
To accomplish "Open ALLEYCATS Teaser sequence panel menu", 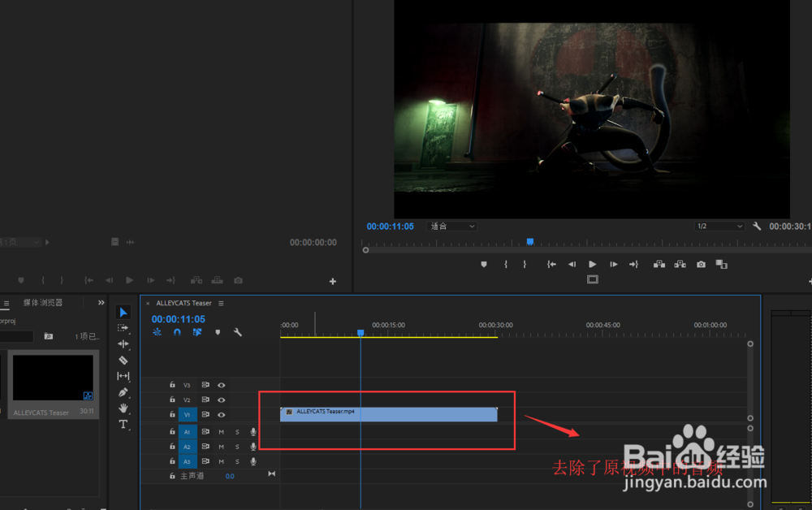I will (221, 304).
